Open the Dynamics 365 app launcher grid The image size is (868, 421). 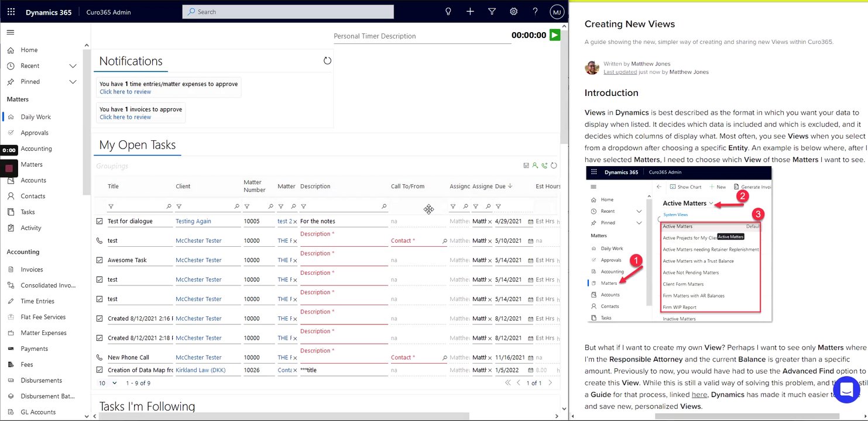(11, 12)
